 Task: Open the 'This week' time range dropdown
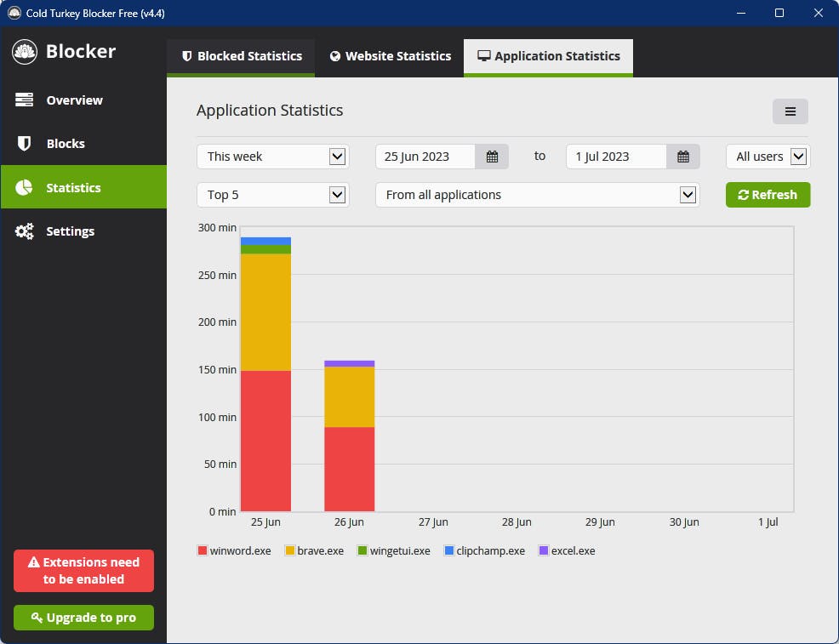(272, 156)
